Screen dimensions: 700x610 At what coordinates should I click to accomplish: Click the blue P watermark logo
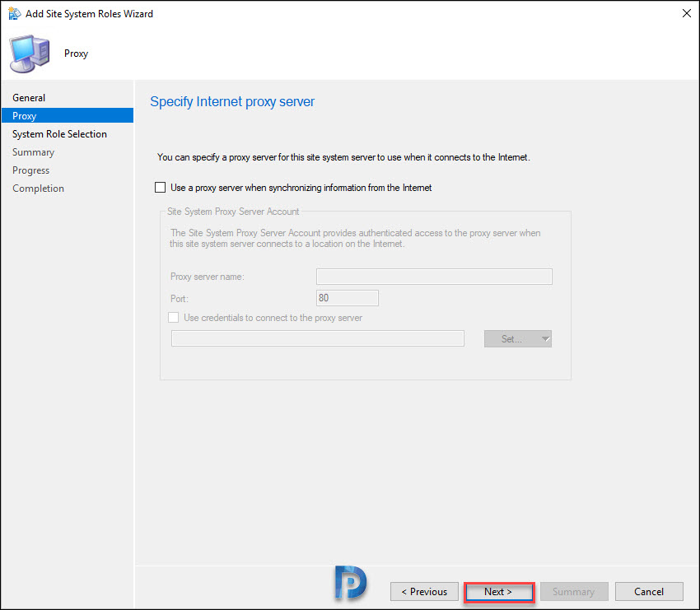351,582
